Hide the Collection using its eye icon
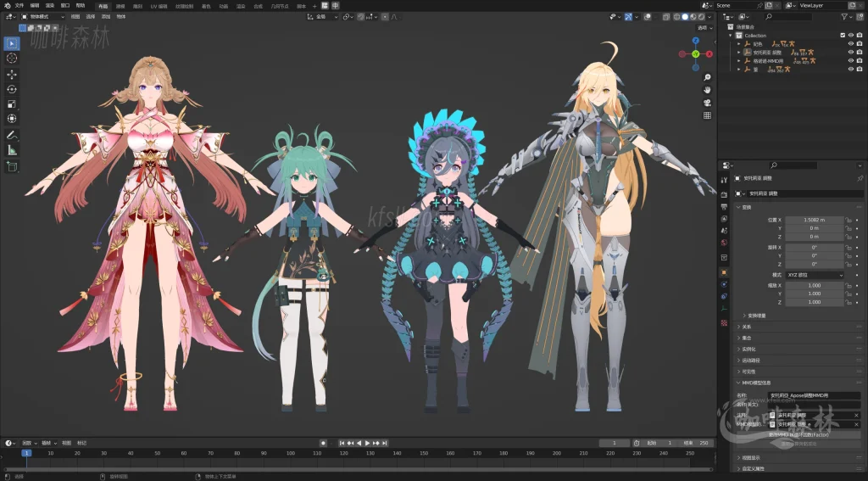 coord(851,36)
